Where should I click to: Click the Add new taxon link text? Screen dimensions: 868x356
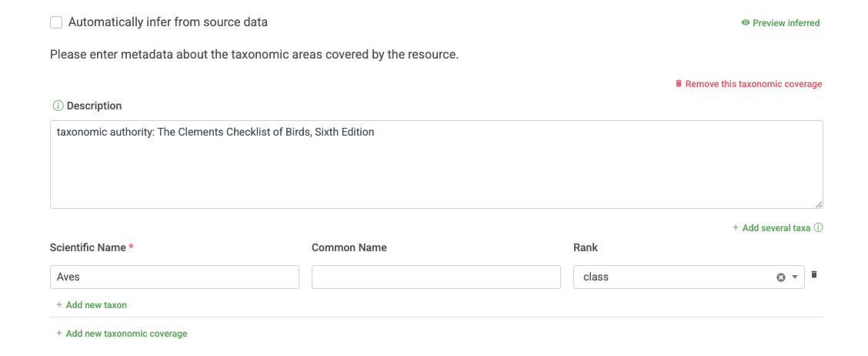[x=96, y=305]
